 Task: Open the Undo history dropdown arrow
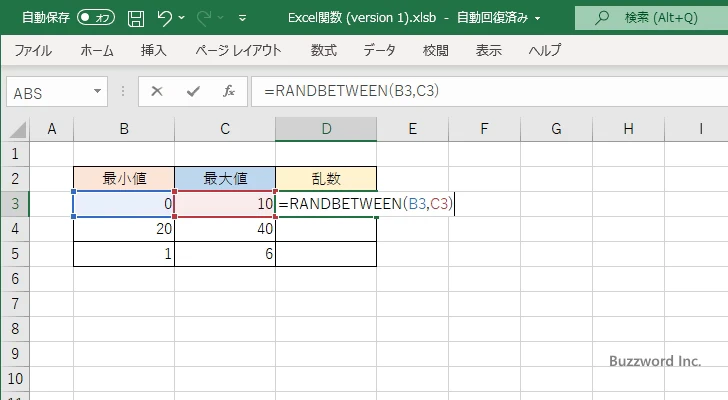182,18
